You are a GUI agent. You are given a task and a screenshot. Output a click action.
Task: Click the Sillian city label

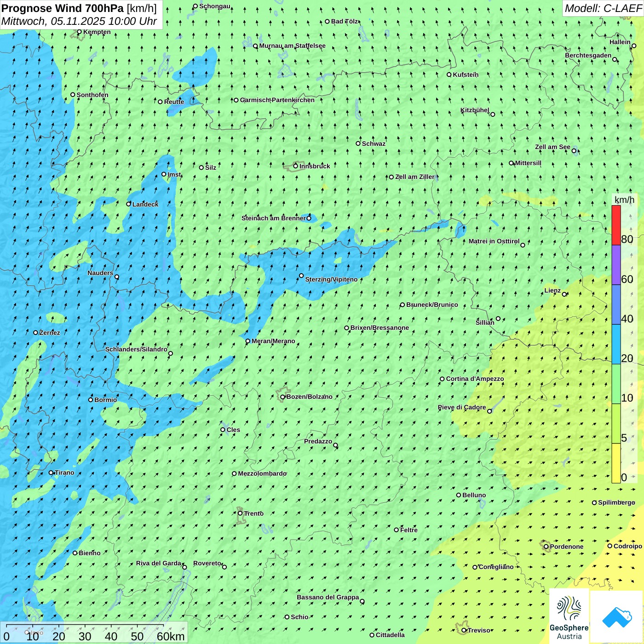485,322
